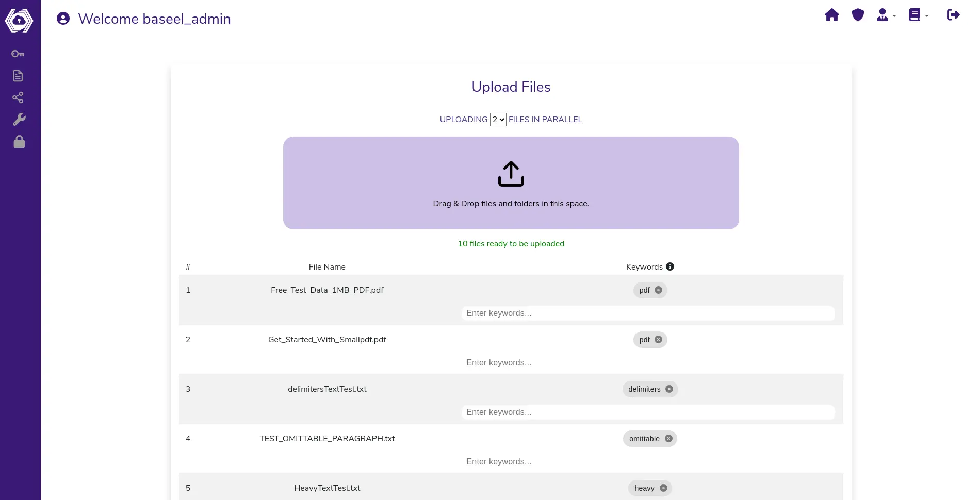
Task: Focus keywords input for delimitersTextTest.txt
Action: pos(647,412)
